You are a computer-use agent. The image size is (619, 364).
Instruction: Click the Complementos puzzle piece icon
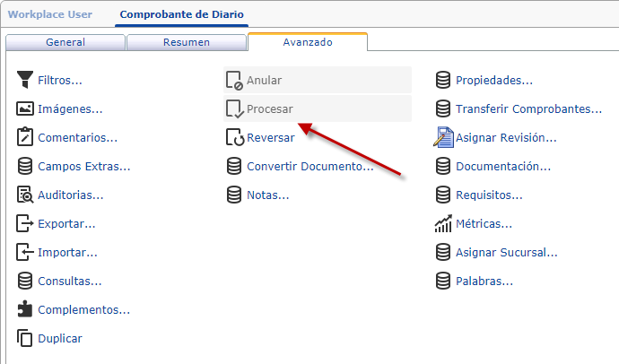tap(25, 309)
